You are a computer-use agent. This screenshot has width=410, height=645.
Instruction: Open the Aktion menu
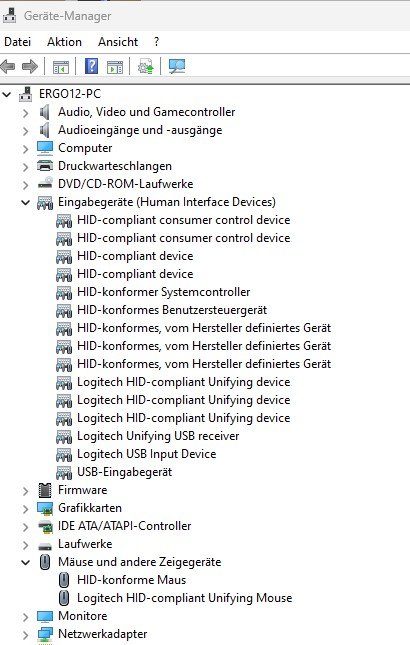[64, 42]
